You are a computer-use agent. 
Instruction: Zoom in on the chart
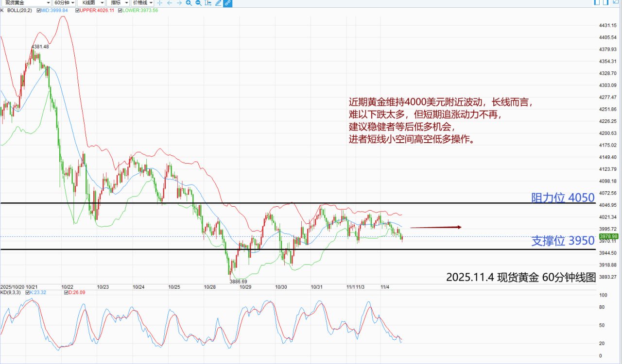coord(189,3)
